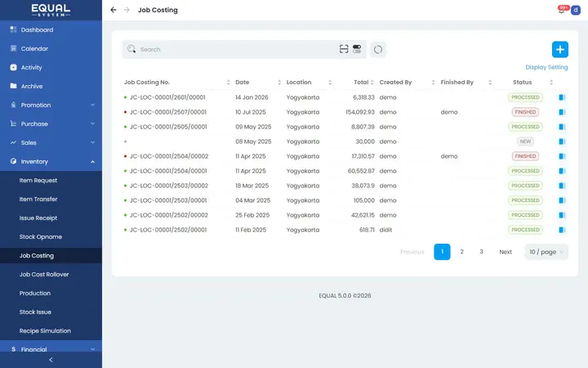Click the refresh list icon
The image size is (588, 368).
pos(378,49)
